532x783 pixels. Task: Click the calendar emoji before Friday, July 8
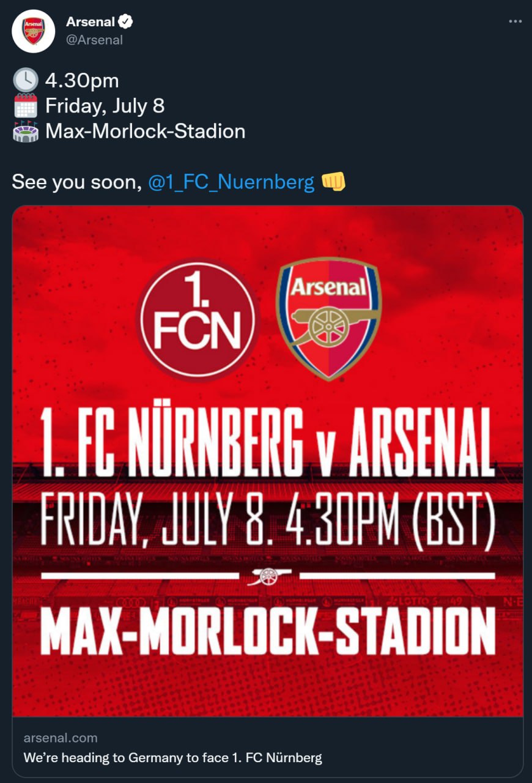tap(25, 106)
